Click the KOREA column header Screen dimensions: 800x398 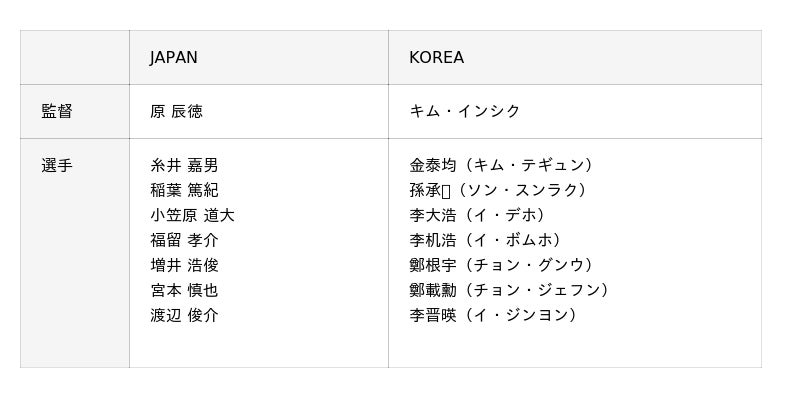coord(437,57)
